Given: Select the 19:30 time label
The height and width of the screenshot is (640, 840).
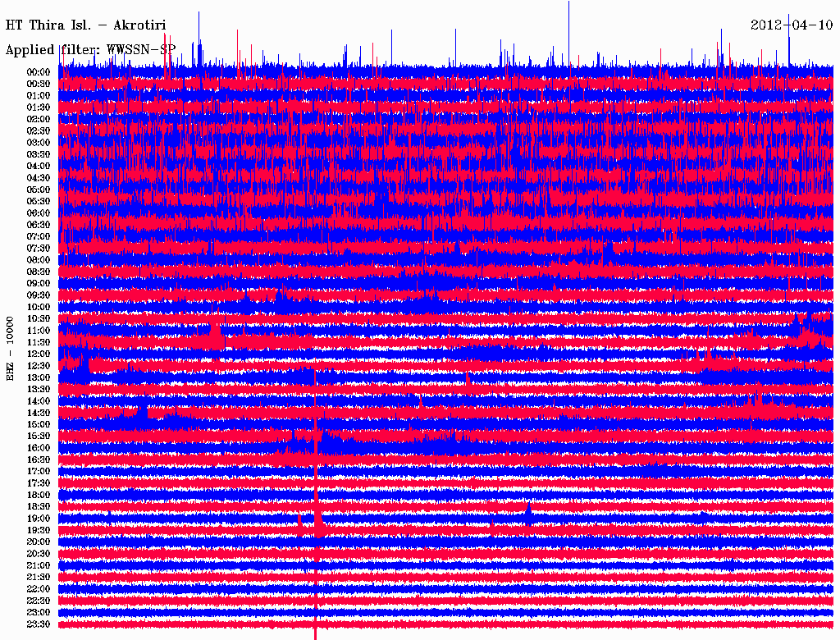Looking at the screenshot, I should pos(39,531).
